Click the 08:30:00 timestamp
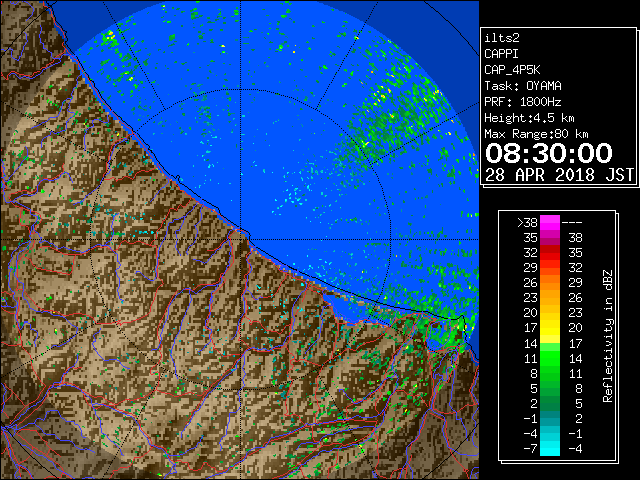Image resolution: width=640 pixels, height=480 pixels. (549, 153)
